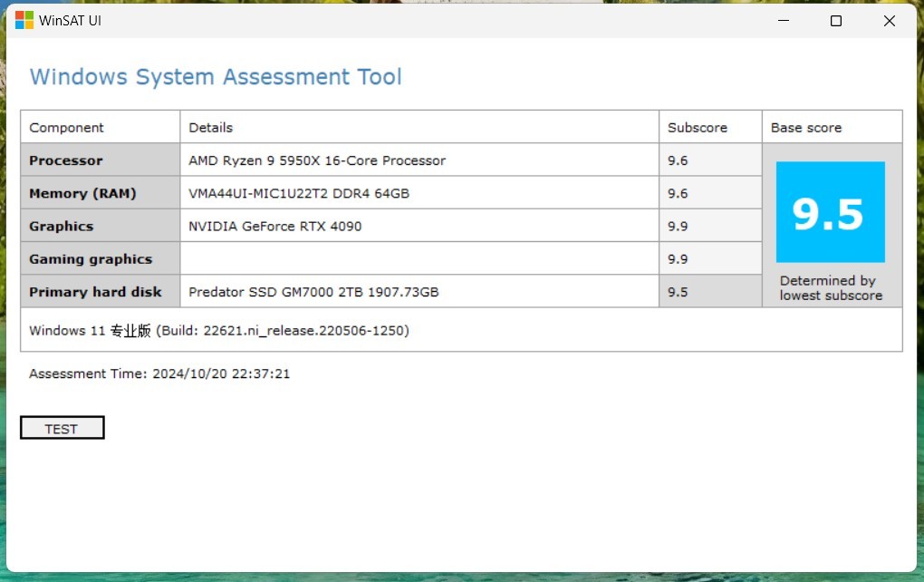Click the Windows 11 build information line

point(219,330)
